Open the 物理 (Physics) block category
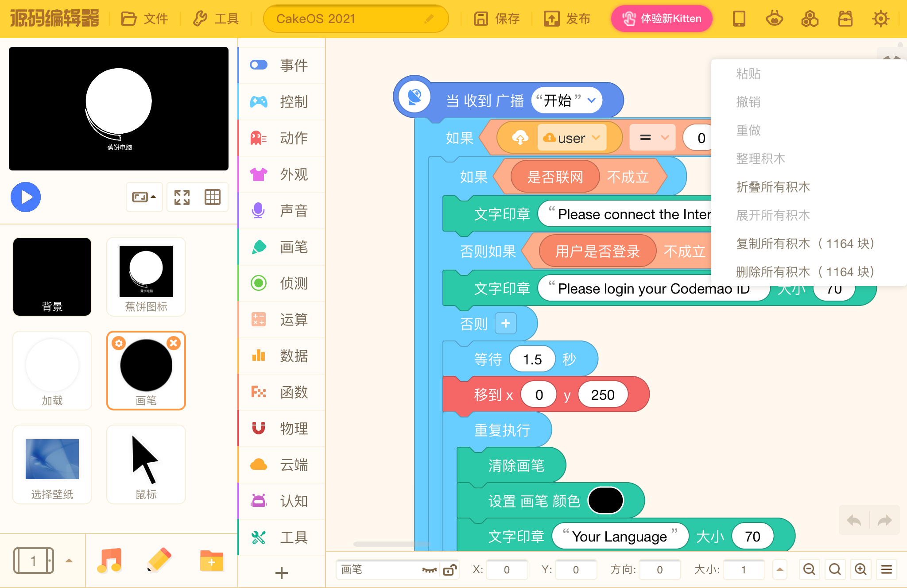Screen dimensions: 907x588 tap(282, 428)
